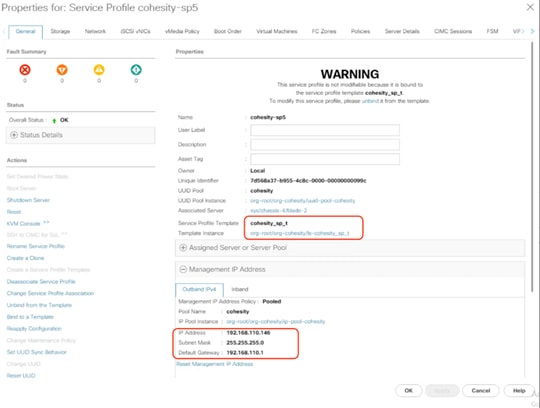Open the FSM tab
Image resolution: width=540 pixels, height=408 pixels.
(492, 31)
